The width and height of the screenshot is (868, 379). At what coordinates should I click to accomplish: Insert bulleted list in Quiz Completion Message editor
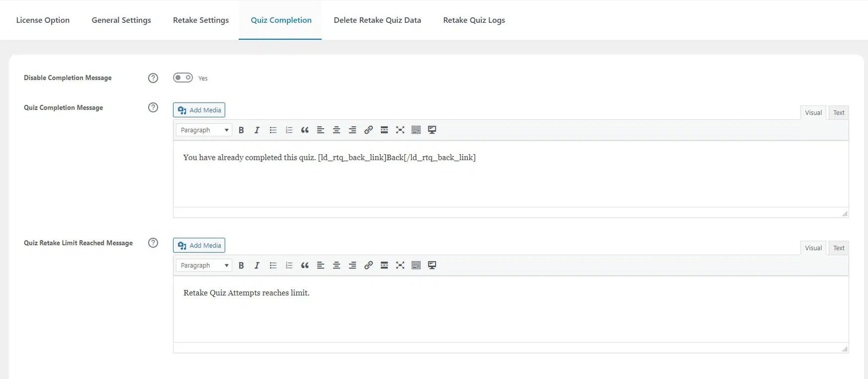[273, 130]
